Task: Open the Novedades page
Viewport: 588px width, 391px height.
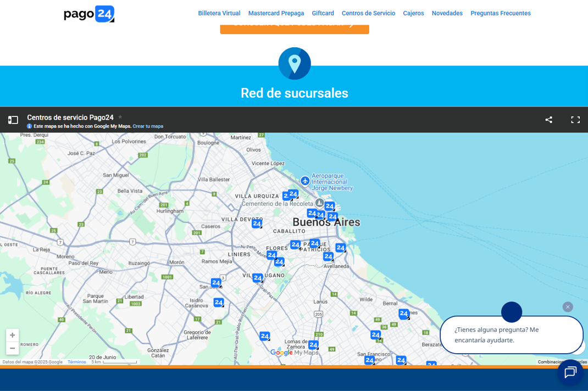Action: click(x=447, y=13)
